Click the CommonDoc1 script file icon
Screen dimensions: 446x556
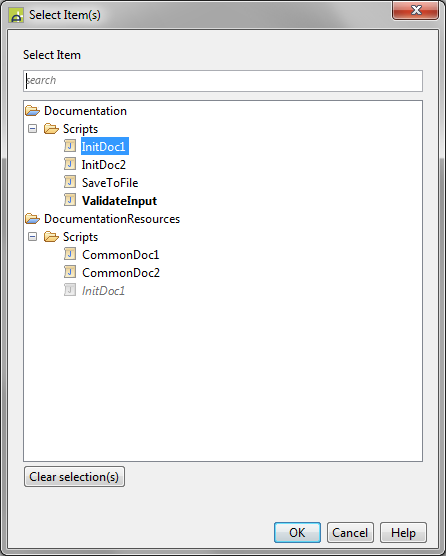coord(70,254)
